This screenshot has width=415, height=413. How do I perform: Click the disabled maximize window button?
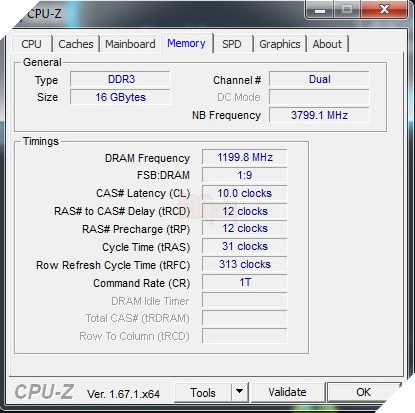pos(347,9)
